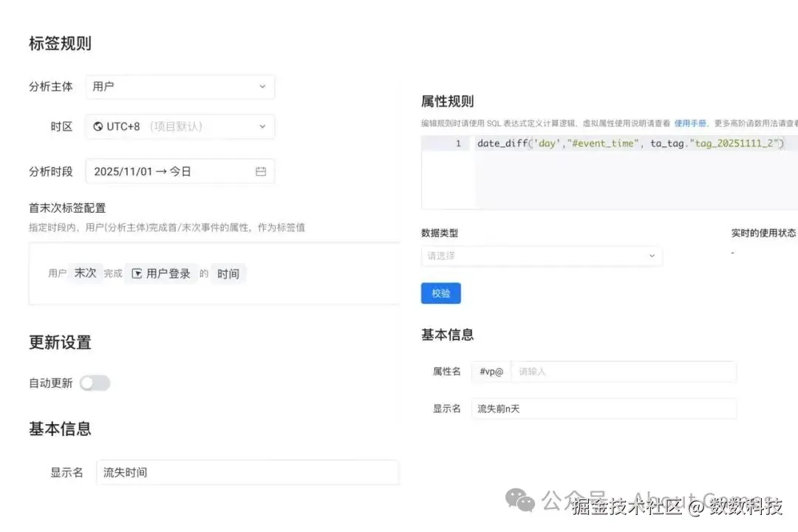Viewport: 798px width, 532px height.
Task: Open the 使用手册 link
Action: click(x=691, y=123)
